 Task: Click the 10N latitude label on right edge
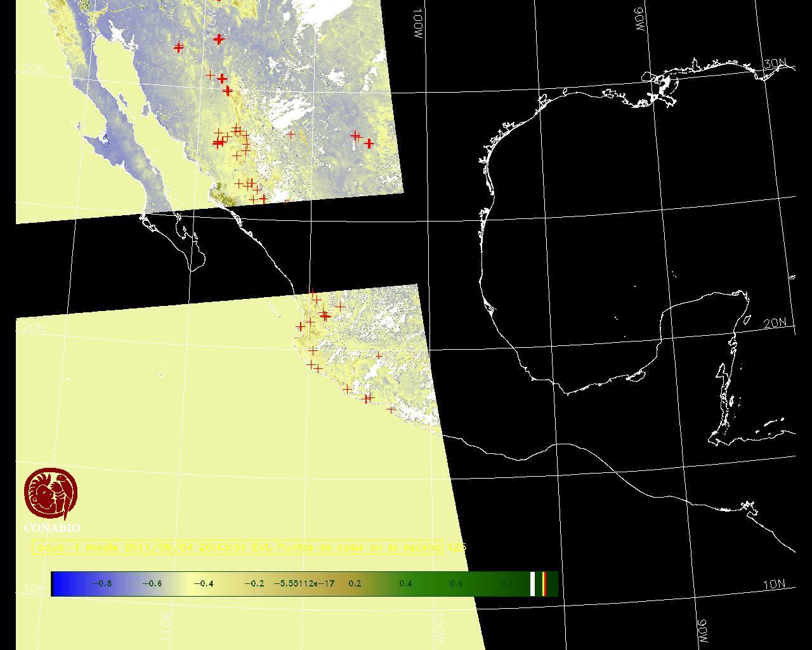(774, 585)
